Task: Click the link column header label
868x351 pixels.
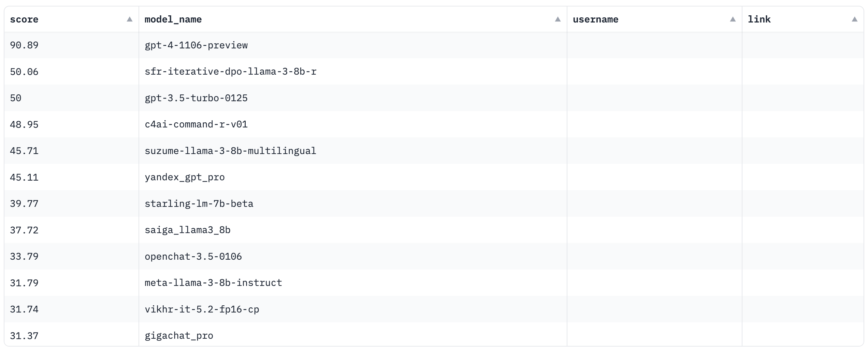Action: pyautogui.click(x=759, y=19)
